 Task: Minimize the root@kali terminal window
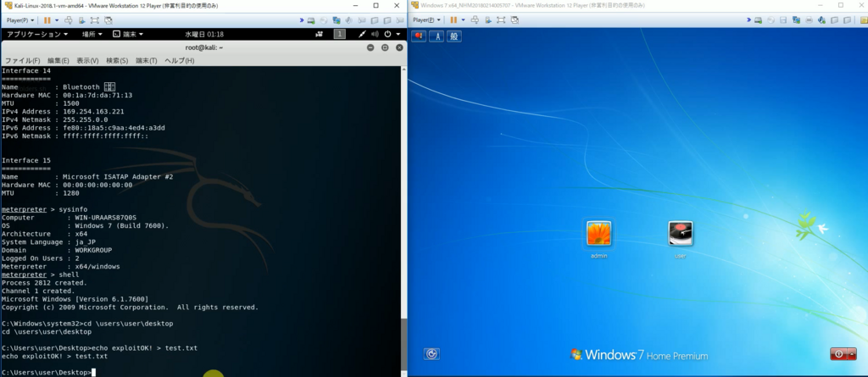pyautogui.click(x=371, y=47)
